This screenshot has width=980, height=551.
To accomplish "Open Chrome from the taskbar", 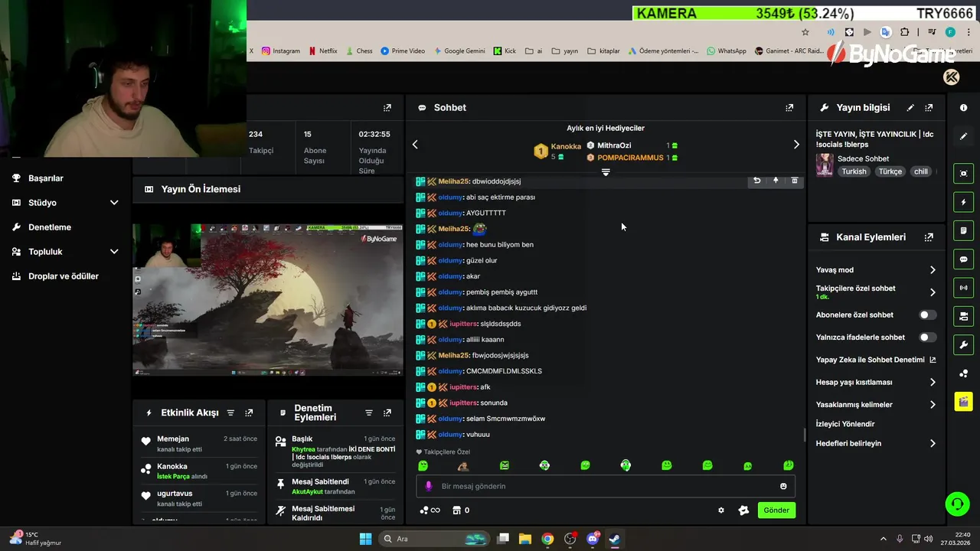I will (547, 539).
